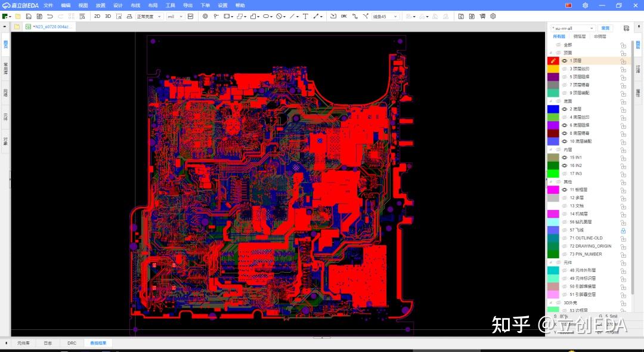Toggle visibility of 15 IN1 layer
644x352 pixels.
click(x=564, y=158)
